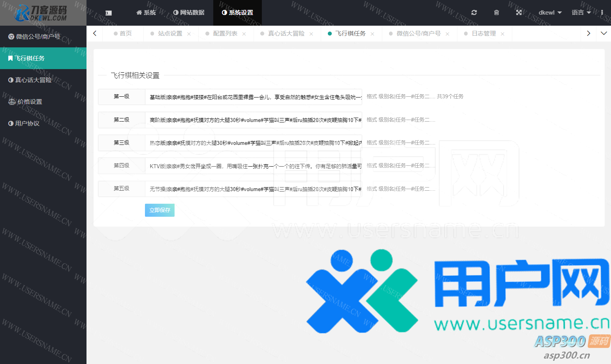The height and width of the screenshot is (364, 611).
Task: Click the refresh icon in top bar
Action: [x=474, y=13]
